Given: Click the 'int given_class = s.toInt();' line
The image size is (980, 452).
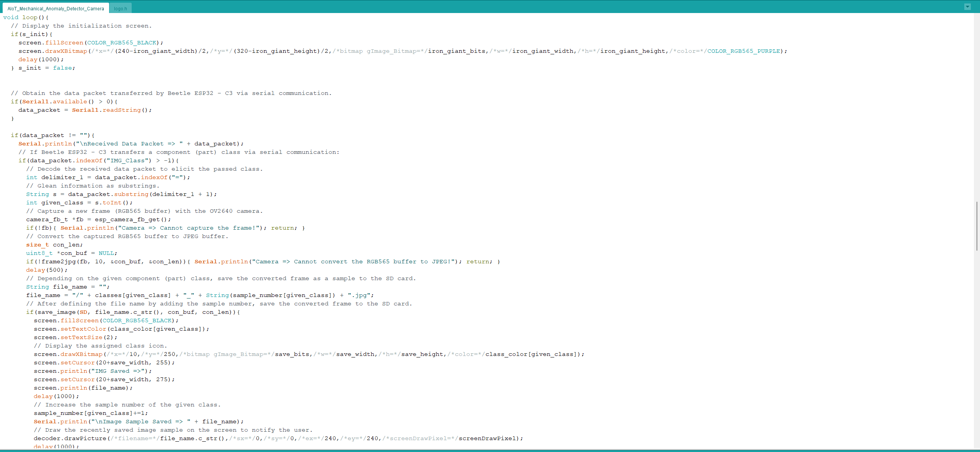Looking at the screenshot, I should (x=80, y=203).
